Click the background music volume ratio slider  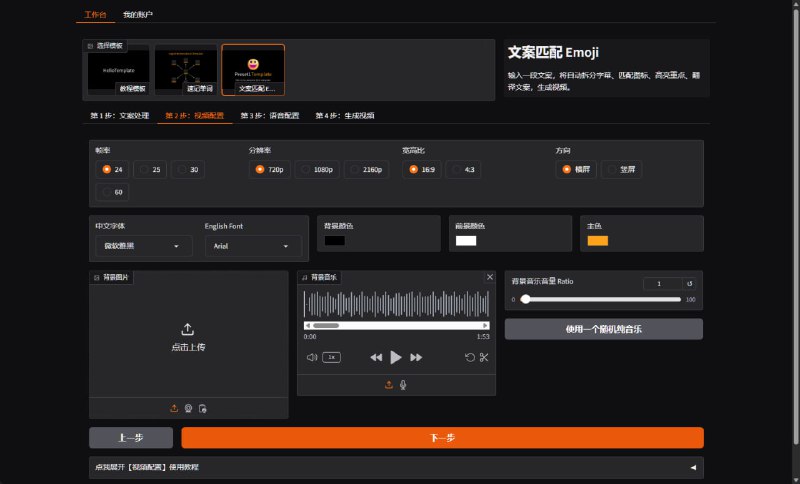click(602, 299)
